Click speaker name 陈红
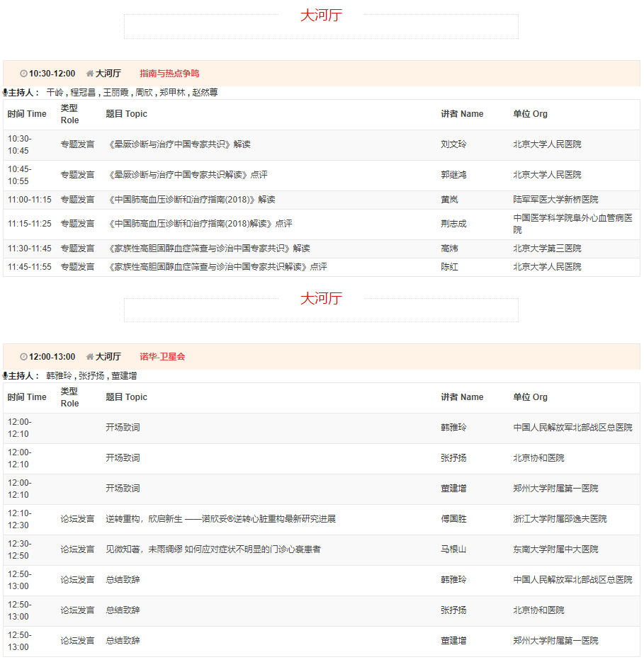Screen dimensions: 644x667 (x=449, y=267)
